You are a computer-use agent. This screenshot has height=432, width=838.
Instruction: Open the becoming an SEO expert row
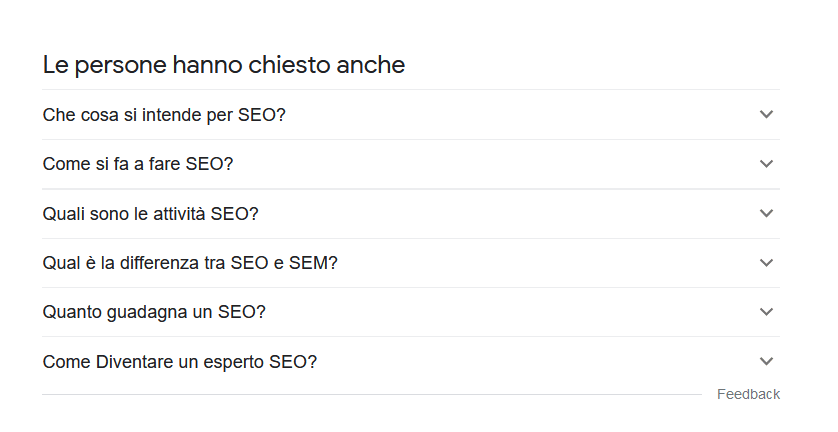411,362
